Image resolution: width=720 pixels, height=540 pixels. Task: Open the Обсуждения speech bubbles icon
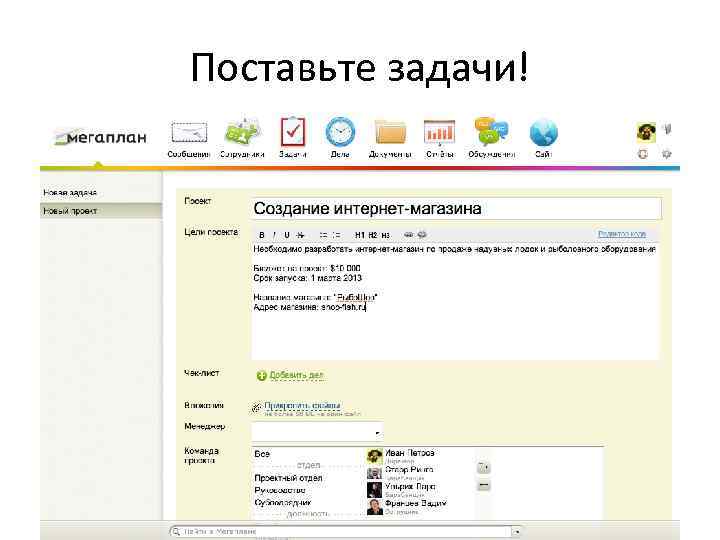point(491,132)
